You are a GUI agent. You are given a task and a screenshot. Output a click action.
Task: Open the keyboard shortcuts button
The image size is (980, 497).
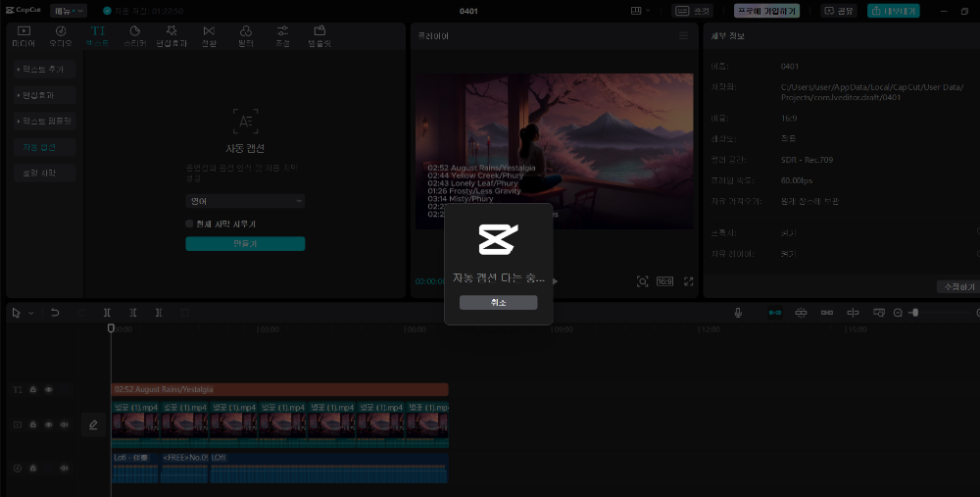click(693, 11)
